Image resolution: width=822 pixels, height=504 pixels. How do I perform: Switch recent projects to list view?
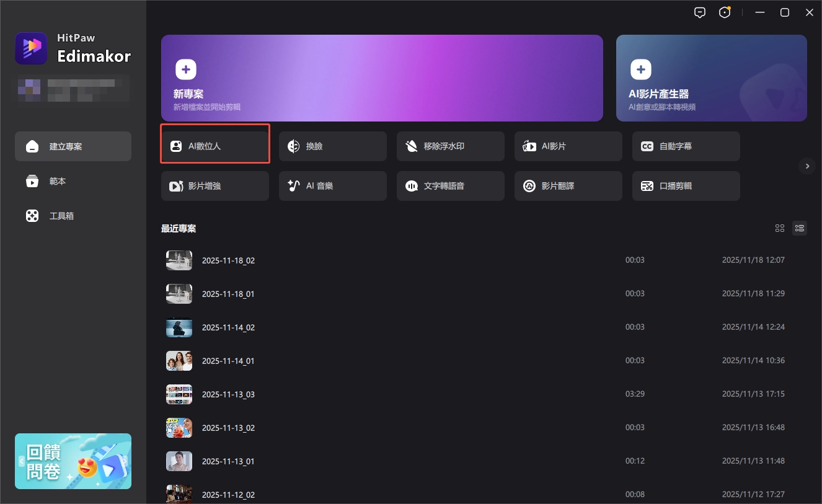[x=800, y=228]
